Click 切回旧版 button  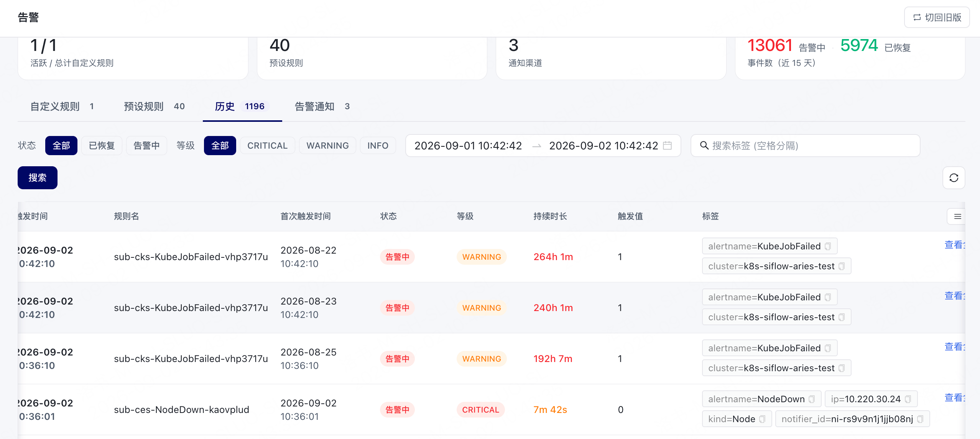(937, 17)
